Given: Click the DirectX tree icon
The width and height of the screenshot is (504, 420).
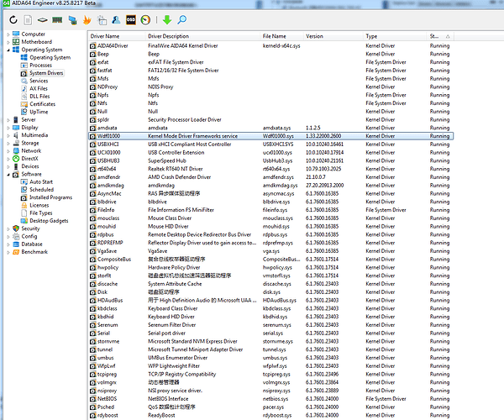Looking at the screenshot, I should pos(16,159).
